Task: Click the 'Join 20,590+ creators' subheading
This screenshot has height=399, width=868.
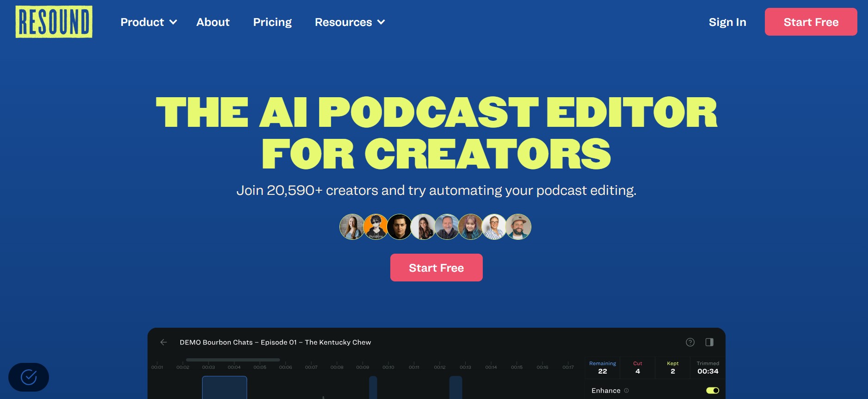Action: click(437, 190)
